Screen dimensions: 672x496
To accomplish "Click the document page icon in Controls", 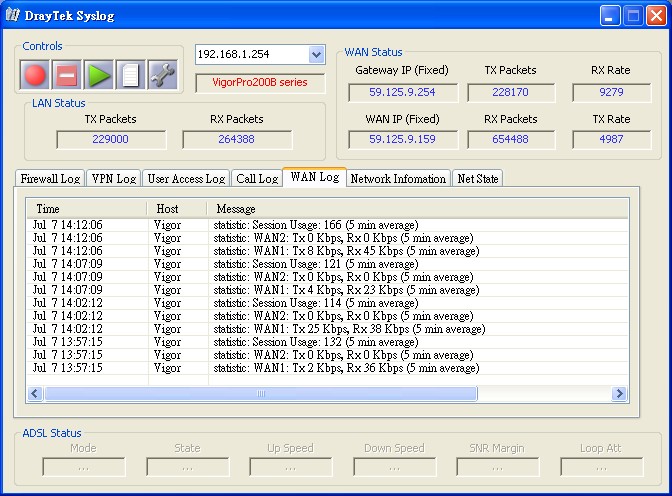I will tap(130, 75).
